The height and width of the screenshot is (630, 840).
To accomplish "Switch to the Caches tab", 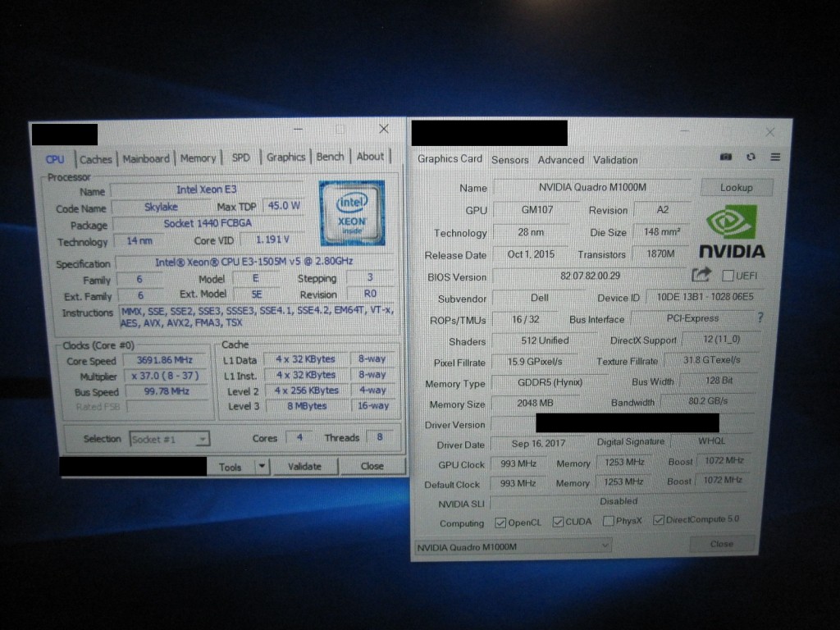I will tap(96, 159).
